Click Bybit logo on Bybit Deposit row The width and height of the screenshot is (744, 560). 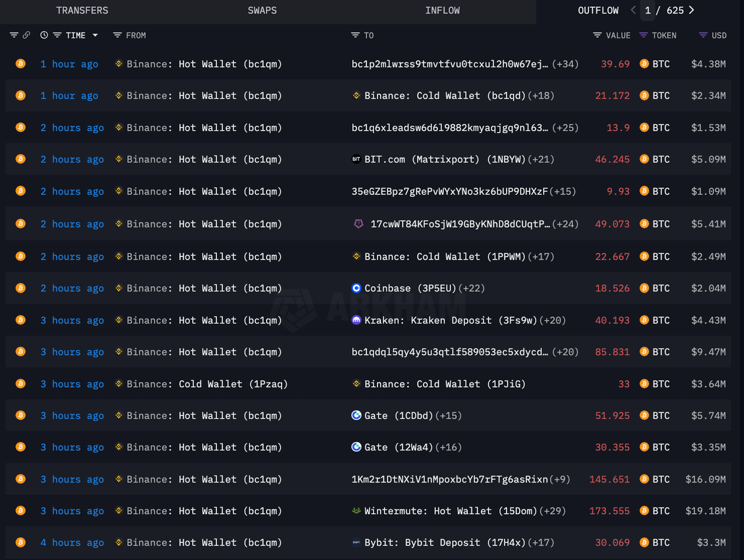coord(356,543)
